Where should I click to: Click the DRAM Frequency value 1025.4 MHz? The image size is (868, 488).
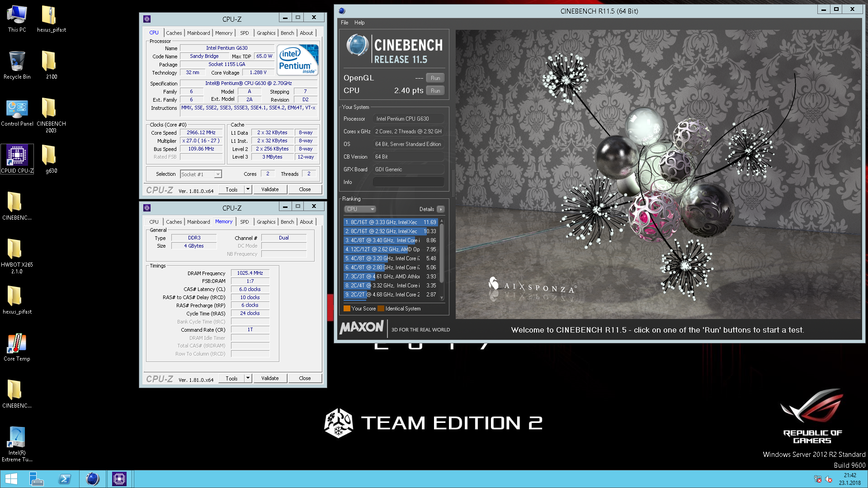[x=250, y=273]
